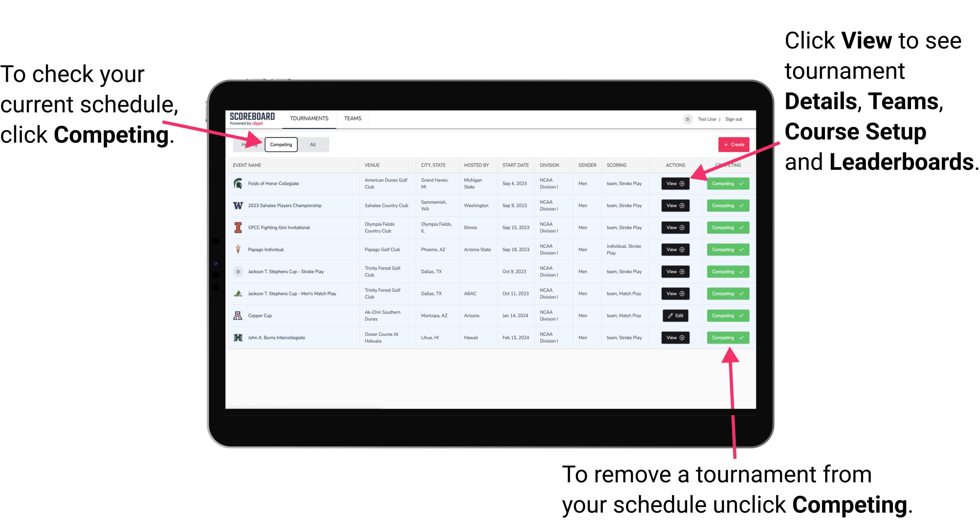Image resolution: width=980 pixels, height=527 pixels.
Task: Select the All filter tab
Action: [312, 144]
